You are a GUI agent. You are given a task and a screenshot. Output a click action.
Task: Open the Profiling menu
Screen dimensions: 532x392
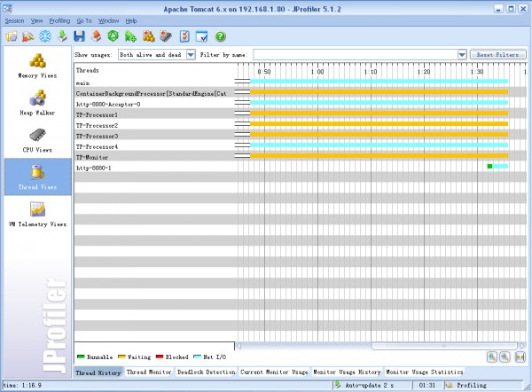(59, 21)
